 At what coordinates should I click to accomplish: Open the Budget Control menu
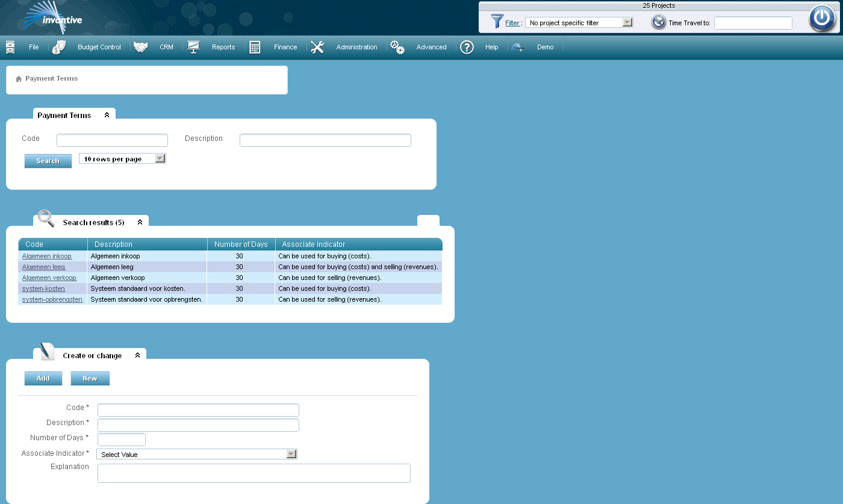99,47
